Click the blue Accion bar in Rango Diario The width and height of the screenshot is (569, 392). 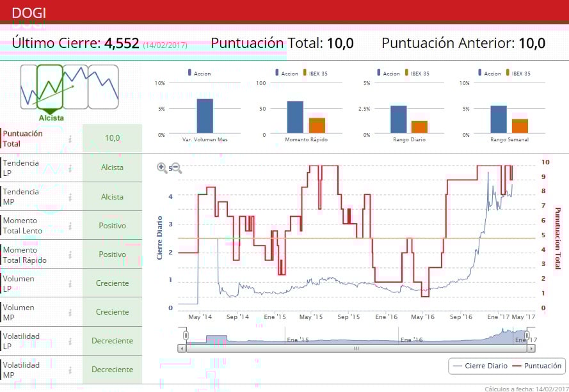tap(399, 120)
